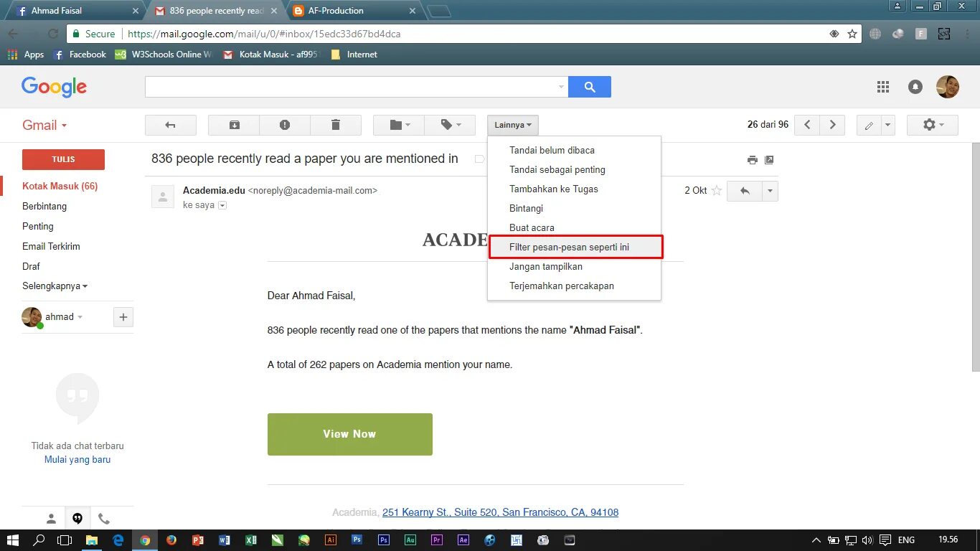Open the Google account profile picture

tap(948, 87)
